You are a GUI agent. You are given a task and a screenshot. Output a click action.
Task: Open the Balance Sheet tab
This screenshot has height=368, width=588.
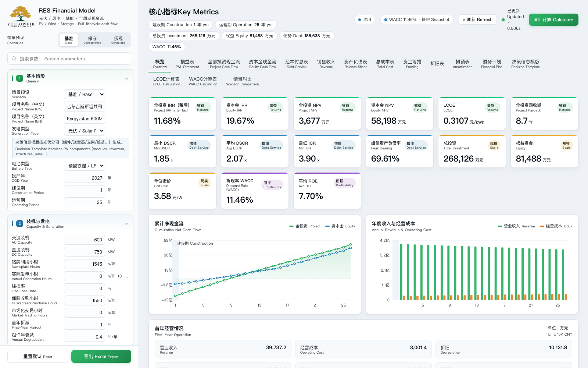[355, 64]
